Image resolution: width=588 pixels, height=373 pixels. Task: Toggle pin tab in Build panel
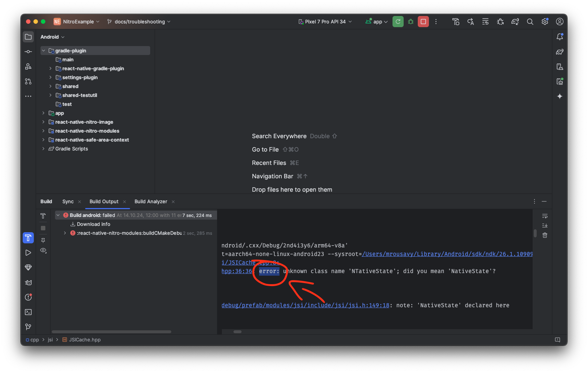tap(43, 240)
